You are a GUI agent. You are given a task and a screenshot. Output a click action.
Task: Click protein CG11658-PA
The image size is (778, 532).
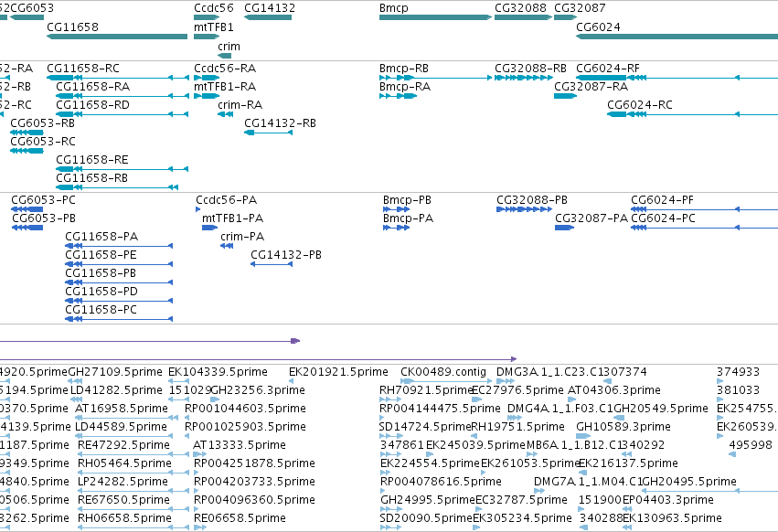pos(119,246)
